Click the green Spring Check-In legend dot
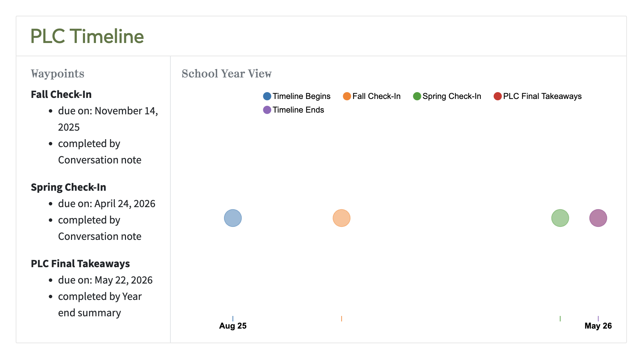 [417, 96]
